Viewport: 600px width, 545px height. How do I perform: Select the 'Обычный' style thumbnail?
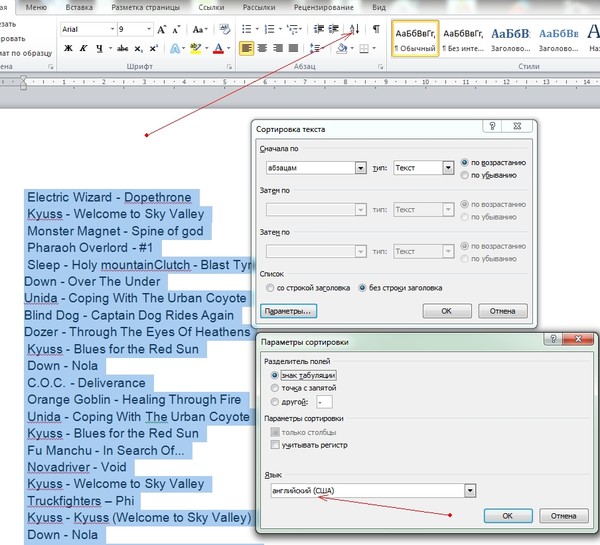[x=415, y=39]
